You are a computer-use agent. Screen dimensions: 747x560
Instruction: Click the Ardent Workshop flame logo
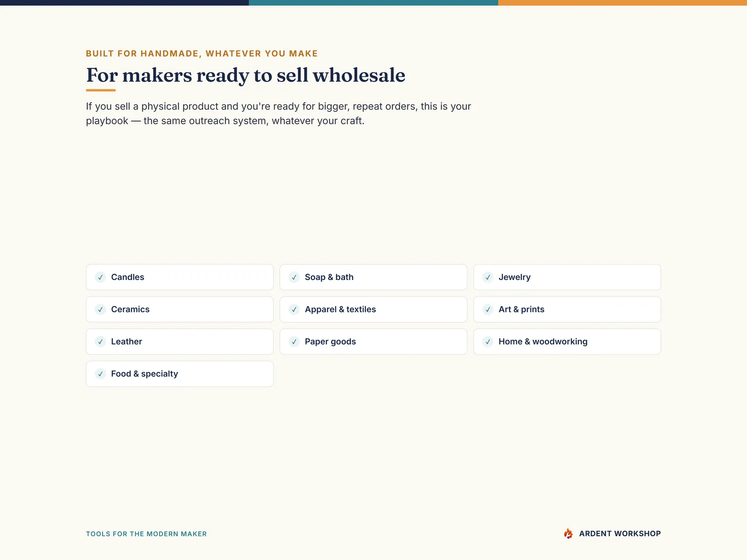[x=568, y=533]
